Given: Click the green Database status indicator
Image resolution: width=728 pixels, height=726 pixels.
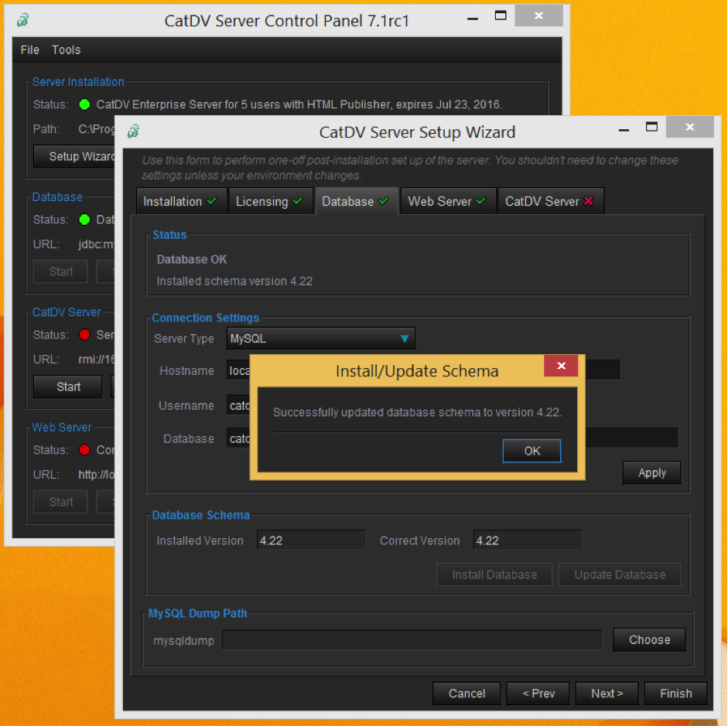Looking at the screenshot, I should 84,220.
